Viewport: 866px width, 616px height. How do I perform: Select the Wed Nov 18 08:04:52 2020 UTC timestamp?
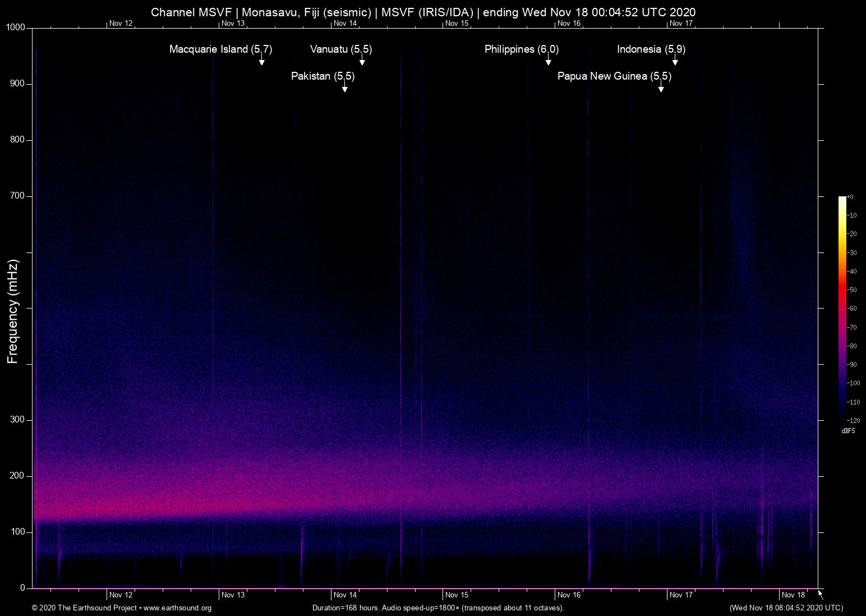pyautogui.click(x=786, y=608)
